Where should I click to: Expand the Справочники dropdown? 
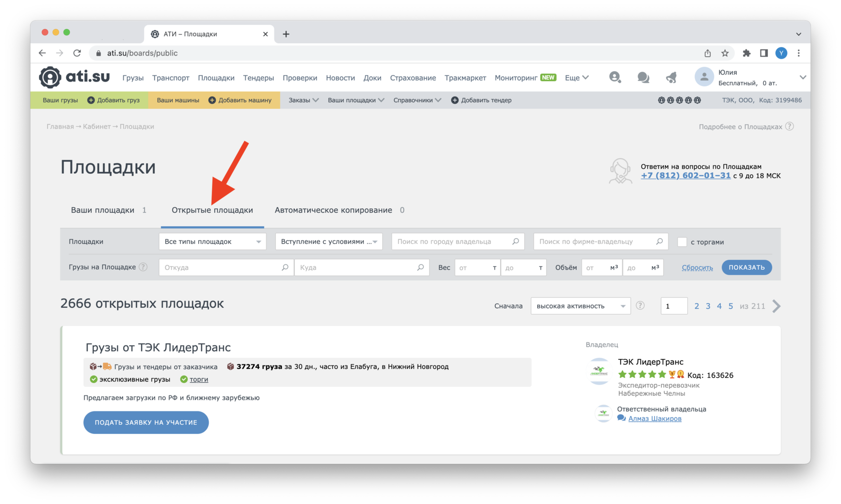coord(417,100)
